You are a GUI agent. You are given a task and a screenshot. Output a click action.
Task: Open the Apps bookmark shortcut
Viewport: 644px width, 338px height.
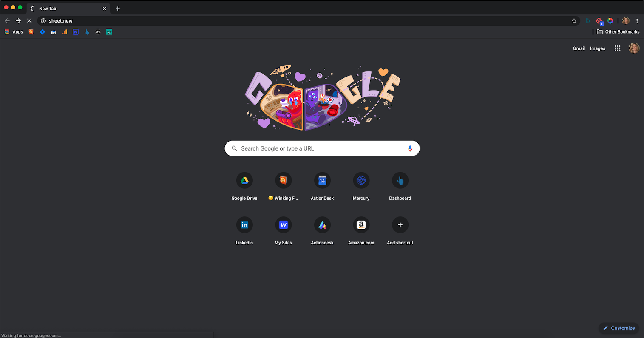14,32
